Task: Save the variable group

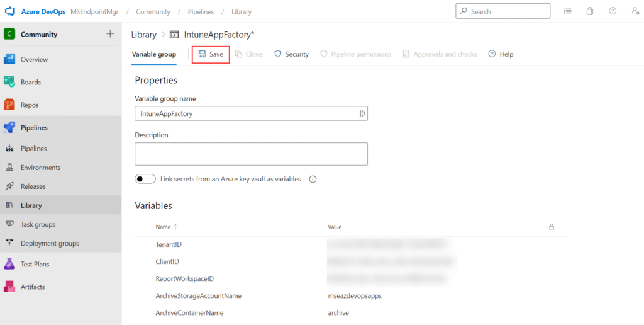Action: (x=211, y=54)
